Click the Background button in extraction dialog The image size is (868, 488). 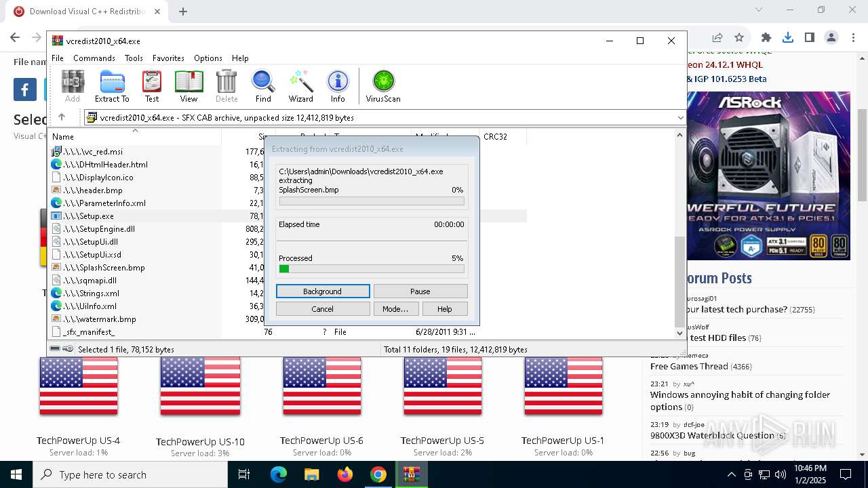pyautogui.click(x=323, y=291)
